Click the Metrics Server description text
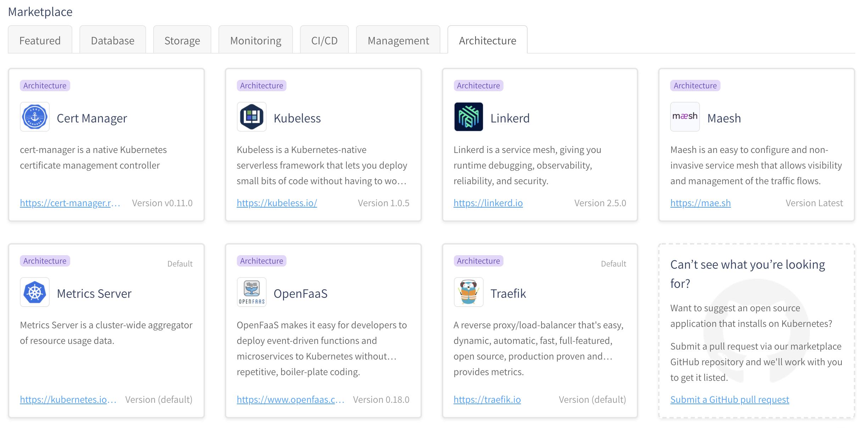Screen dimensions: 868x428 tap(106, 333)
